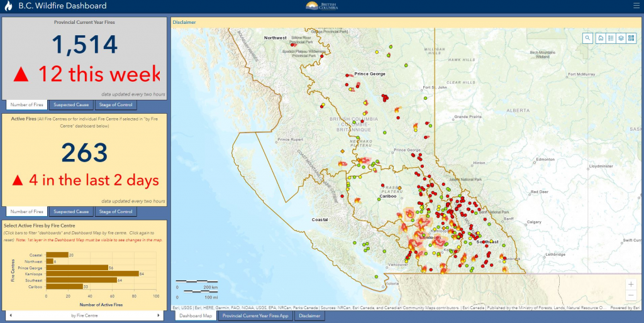Show the map legend list
644x323 pixels.
(x=611, y=38)
